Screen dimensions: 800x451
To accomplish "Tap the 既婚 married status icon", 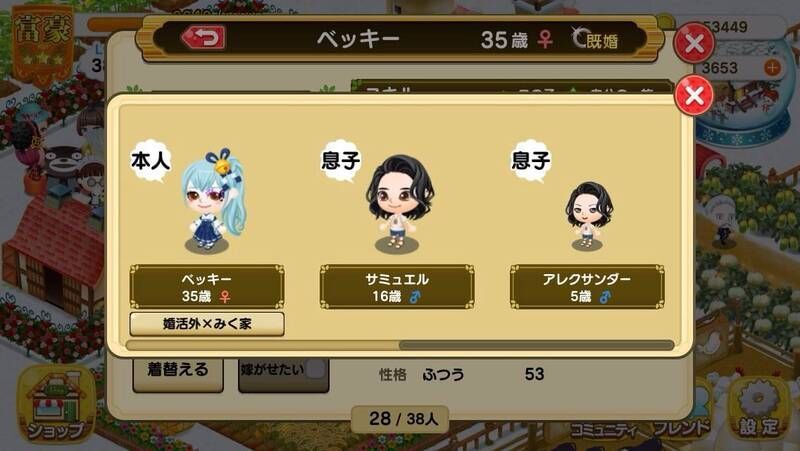I will (595, 39).
